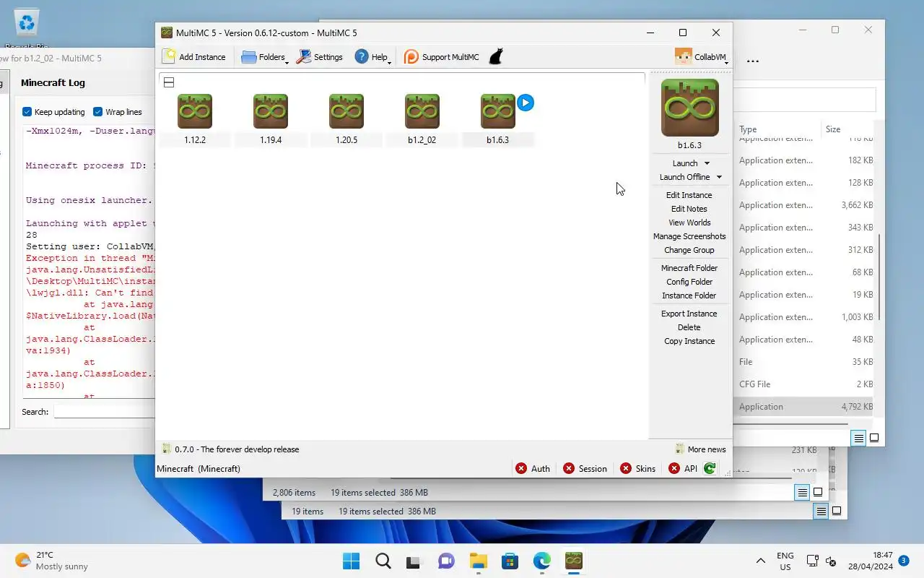The height and width of the screenshot is (578, 924).
Task: Select the CFG File row in Explorer
Action: pos(806,384)
